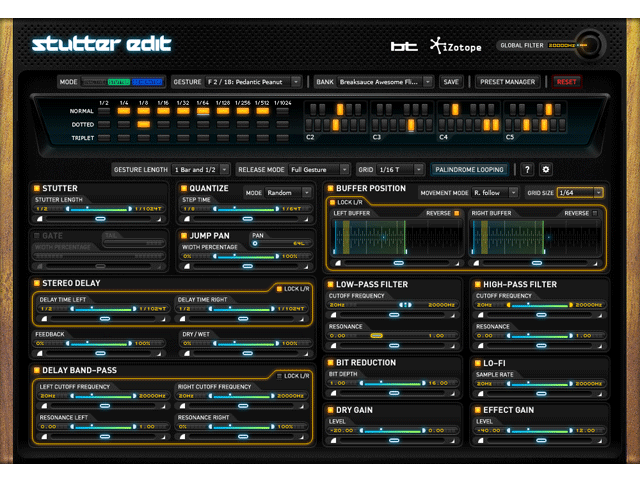Toggle Normal 1/64 stutter value
This screenshot has width=640, height=480.
[203, 111]
